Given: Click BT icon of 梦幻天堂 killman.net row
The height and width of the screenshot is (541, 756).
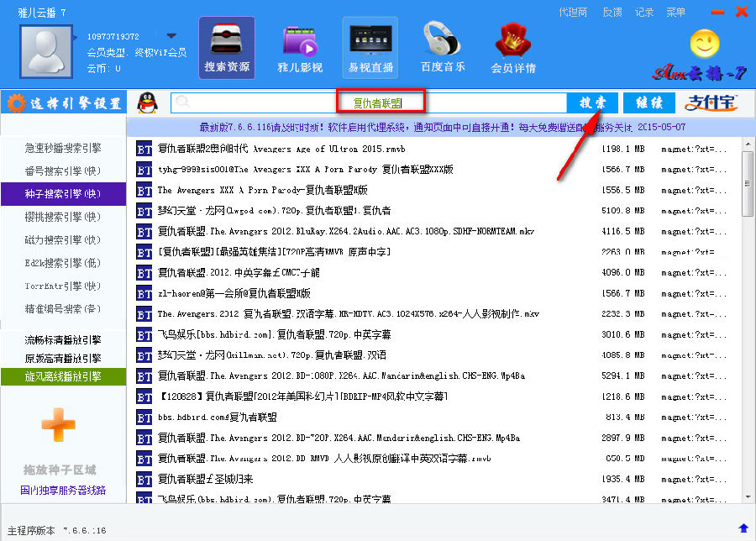Looking at the screenshot, I should [x=144, y=356].
